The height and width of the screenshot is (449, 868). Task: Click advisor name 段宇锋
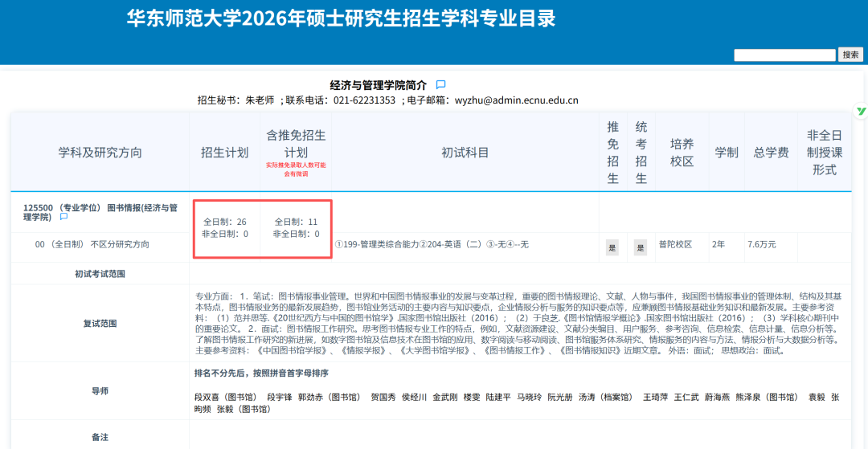(x=279, y=397)
